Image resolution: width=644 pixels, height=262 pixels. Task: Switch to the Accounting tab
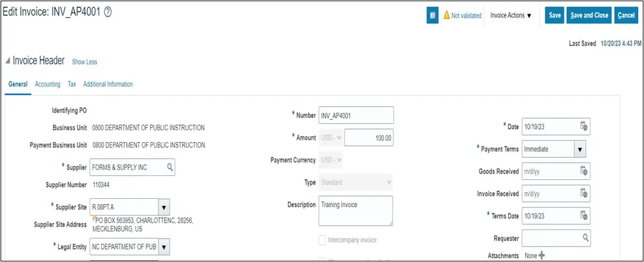[x=48, y=84]
